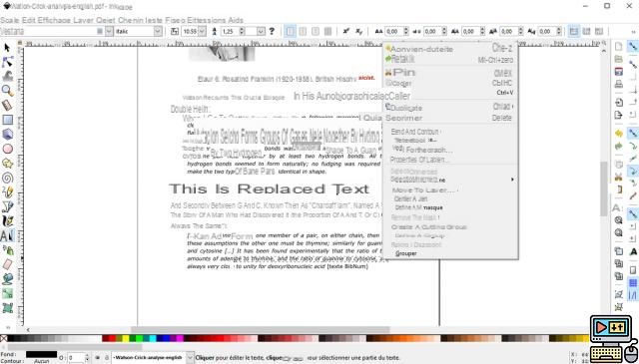This screenshot has height=364, width=639.
Task: Click the text help question mark button
Action: point(272,31)
